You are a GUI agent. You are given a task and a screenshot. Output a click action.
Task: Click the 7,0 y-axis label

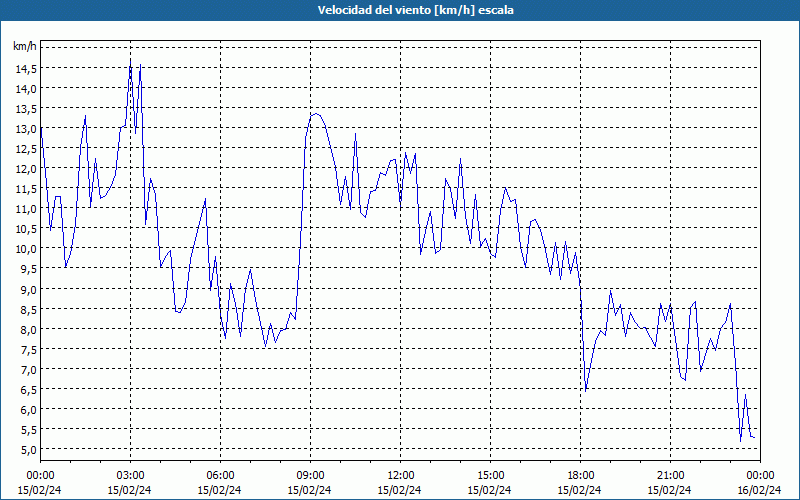[x=28, y=369]
